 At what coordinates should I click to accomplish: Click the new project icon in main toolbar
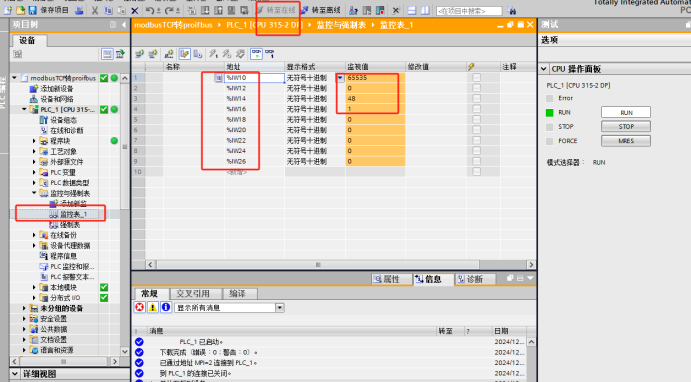pyautogui.click(x=8, y=10)
